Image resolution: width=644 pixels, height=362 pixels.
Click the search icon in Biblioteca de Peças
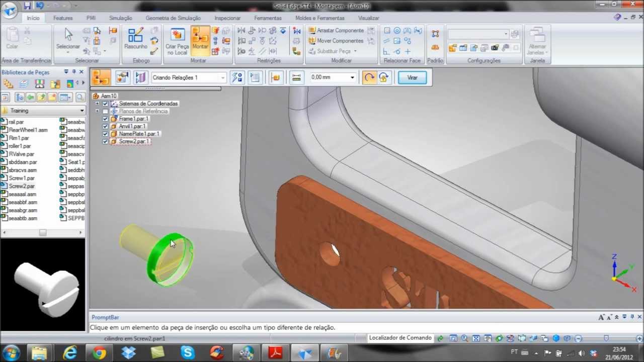tap(80, 98)
